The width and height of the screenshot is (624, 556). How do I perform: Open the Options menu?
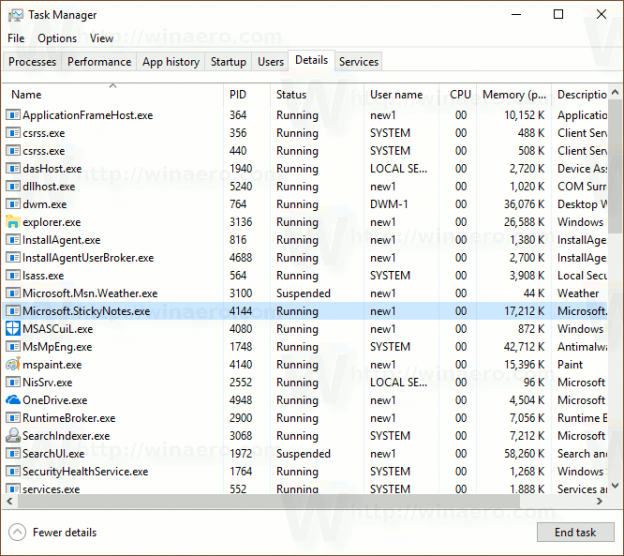pyautogui.click(x=57, y=38)
